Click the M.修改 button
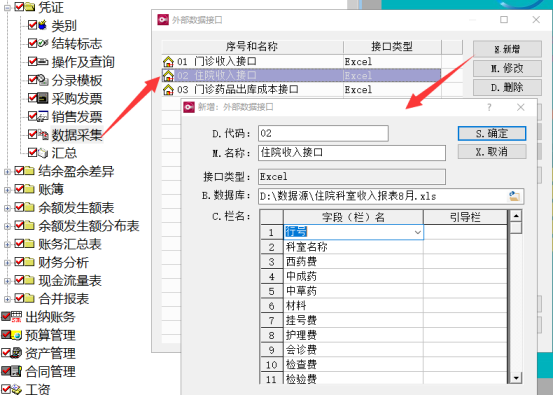 [x=507, y=68]
